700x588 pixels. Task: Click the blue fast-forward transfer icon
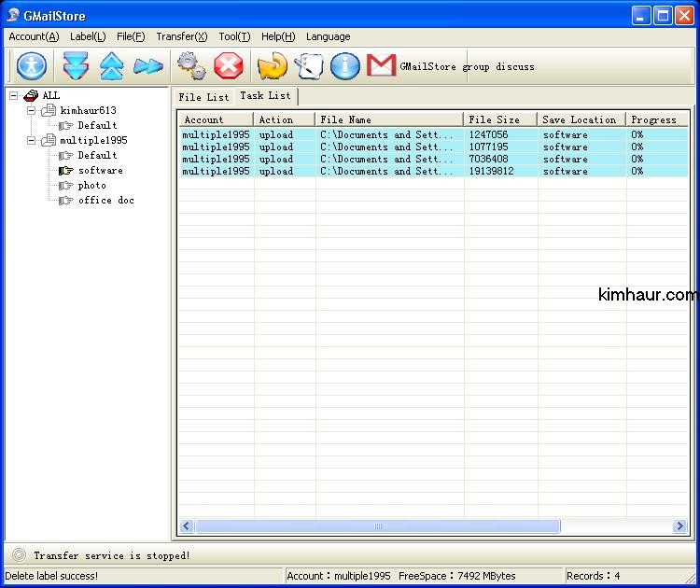[147, 66]
